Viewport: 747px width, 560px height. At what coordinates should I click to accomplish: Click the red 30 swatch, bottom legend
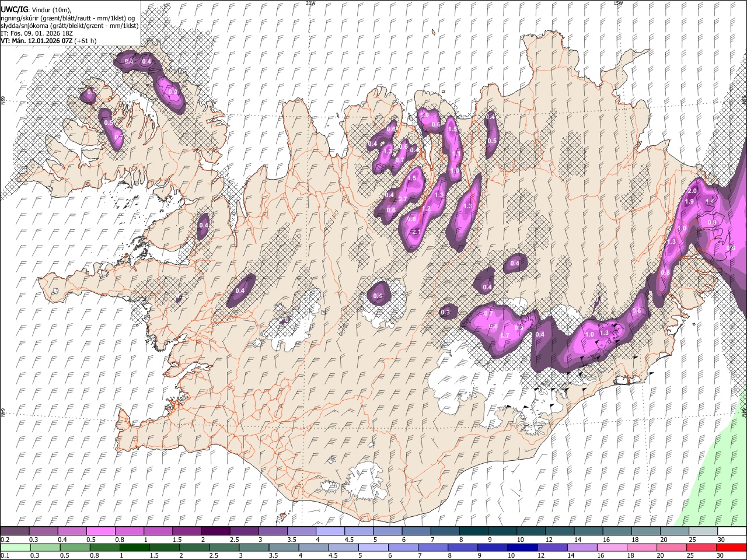click(x=731, y=547)
